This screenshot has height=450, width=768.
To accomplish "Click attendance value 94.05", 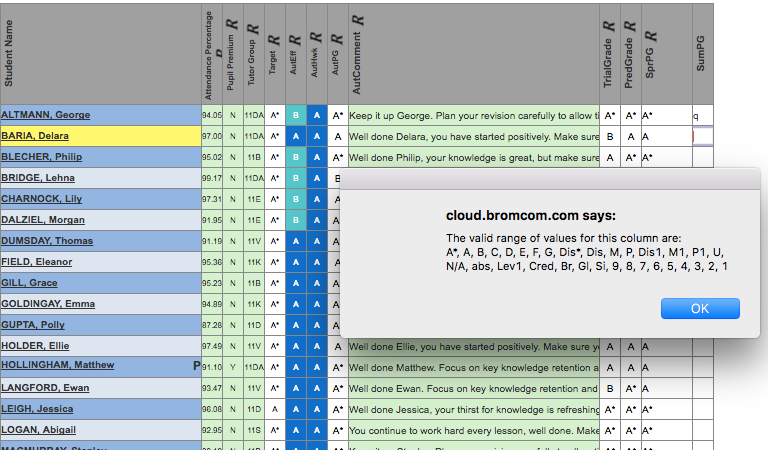I will tap(212, 116).
